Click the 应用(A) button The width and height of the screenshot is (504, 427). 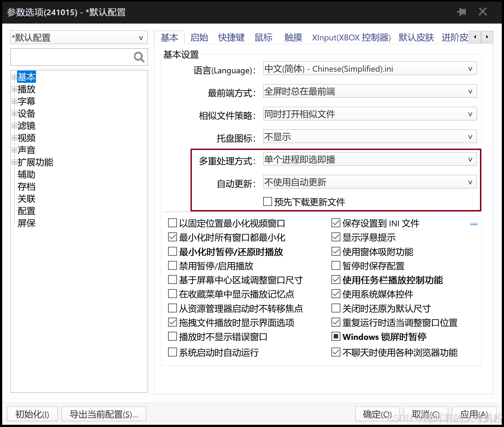pyautogui.click(x=474, y=414)
